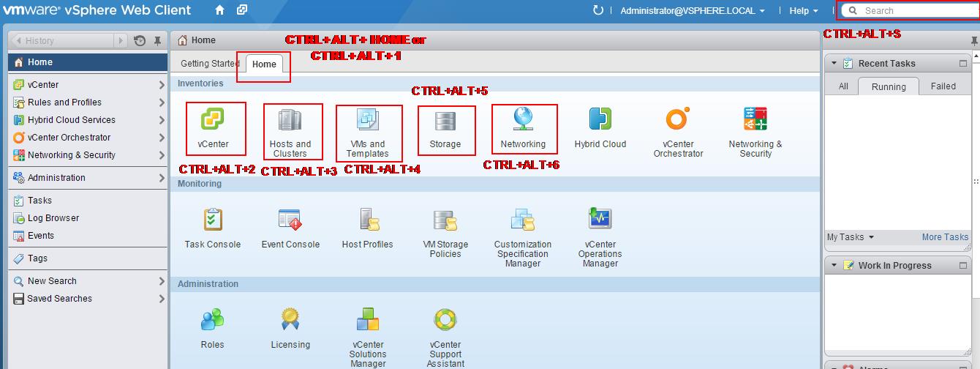This screenshot has width=980, height=369.
Task: Click the new window icon beside home icon
Action: 242,10
